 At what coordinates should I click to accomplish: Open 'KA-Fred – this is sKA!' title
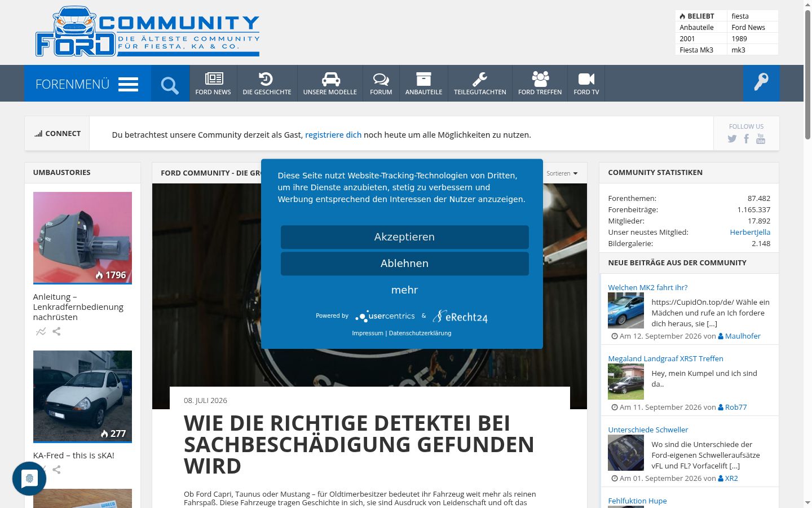coord(74,456)
